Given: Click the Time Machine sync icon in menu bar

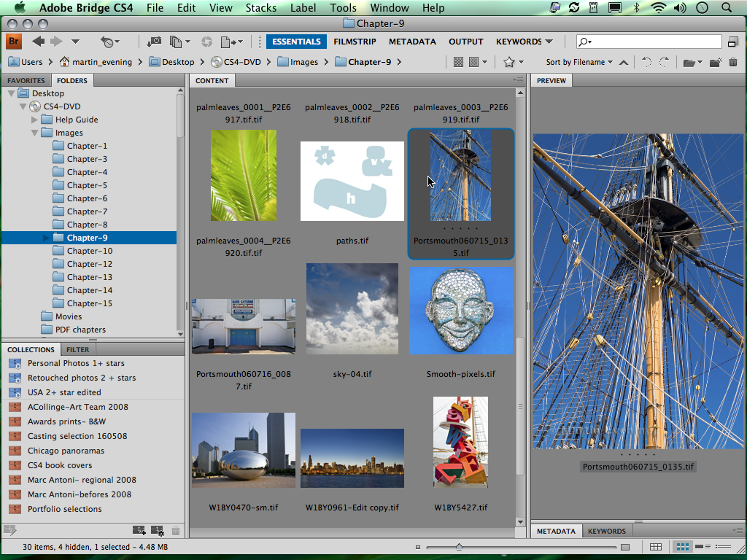Looking at the screenshot, I should pyautogui.click(x=574, y=7).
